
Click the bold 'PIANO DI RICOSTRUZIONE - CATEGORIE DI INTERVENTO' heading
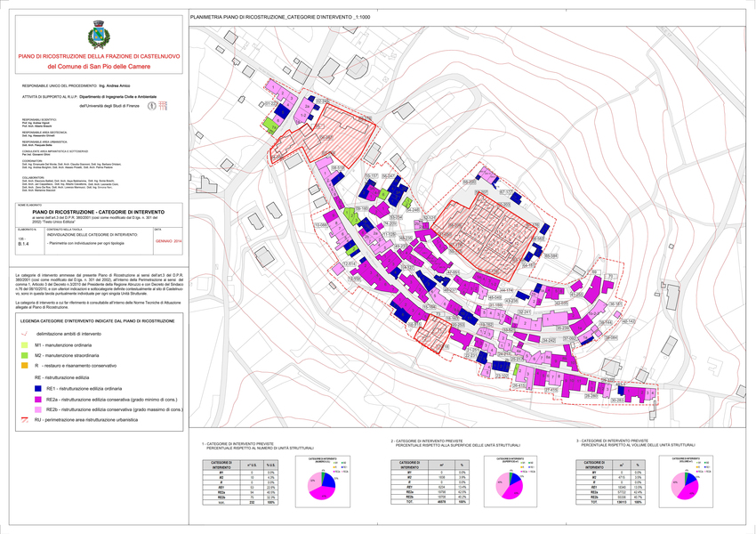click(x=99, y=212)
